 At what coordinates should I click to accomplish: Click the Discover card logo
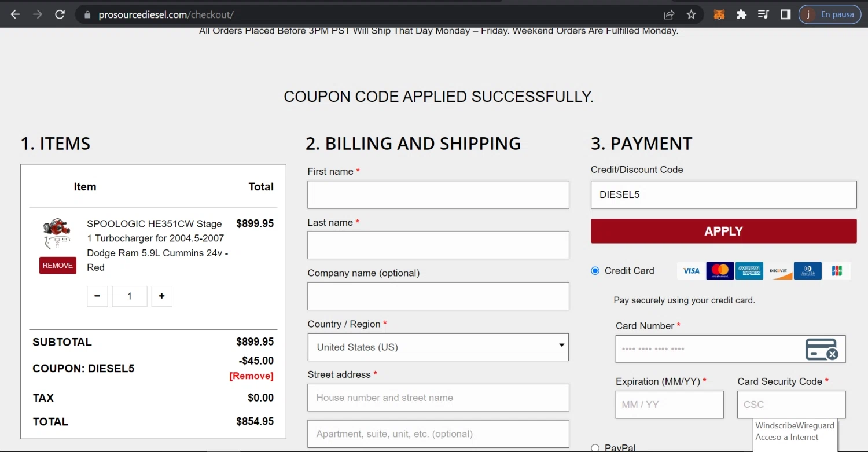[x=778, y=271]
